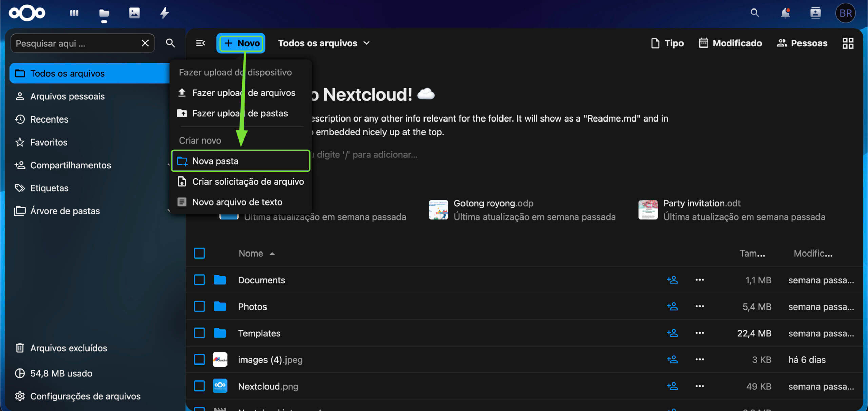Switch to grid view
Screen dimensions: 868x411
pyautogui.click(x=848, y=43)
